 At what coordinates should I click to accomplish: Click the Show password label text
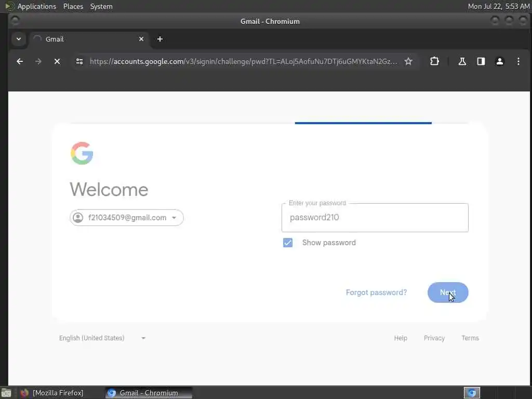pyautogui.click(x=329, y=243)
